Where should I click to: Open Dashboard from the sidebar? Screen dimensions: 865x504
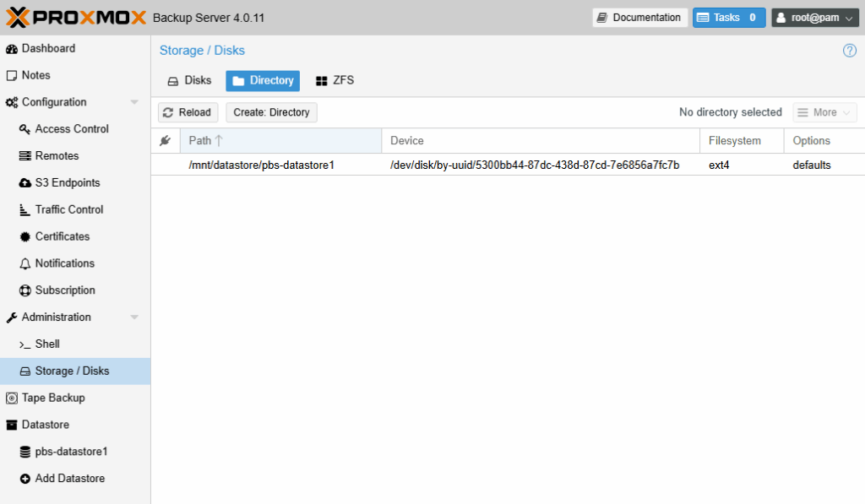coord(48,49)
